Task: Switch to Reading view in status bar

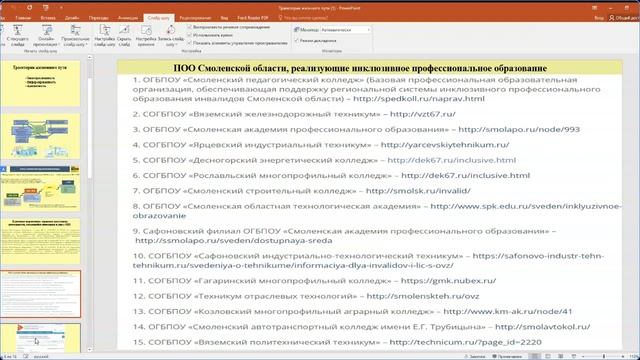Action: [561, 356]
